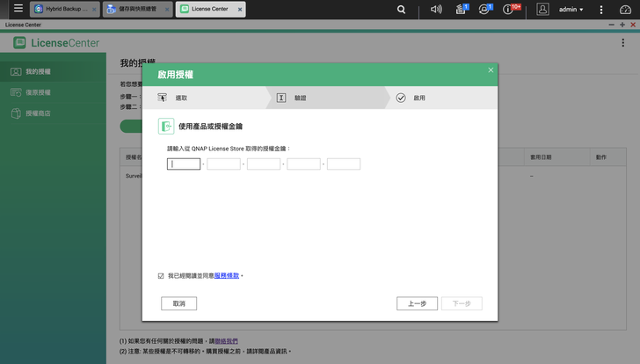Click the first license key input box
Screen dimensions: 640x364
tap(184, 164)
